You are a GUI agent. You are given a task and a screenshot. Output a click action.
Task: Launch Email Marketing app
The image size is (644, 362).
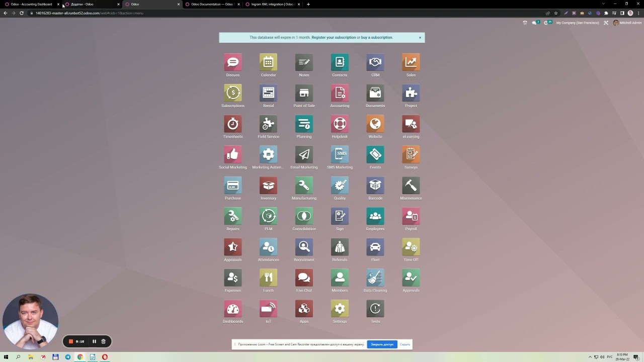(304, 154)
